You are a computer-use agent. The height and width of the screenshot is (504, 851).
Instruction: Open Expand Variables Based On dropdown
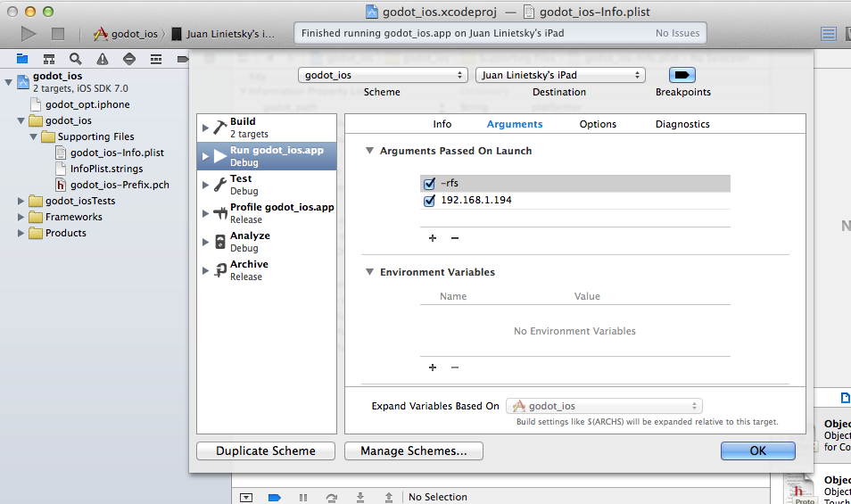[x=604, y=406]
